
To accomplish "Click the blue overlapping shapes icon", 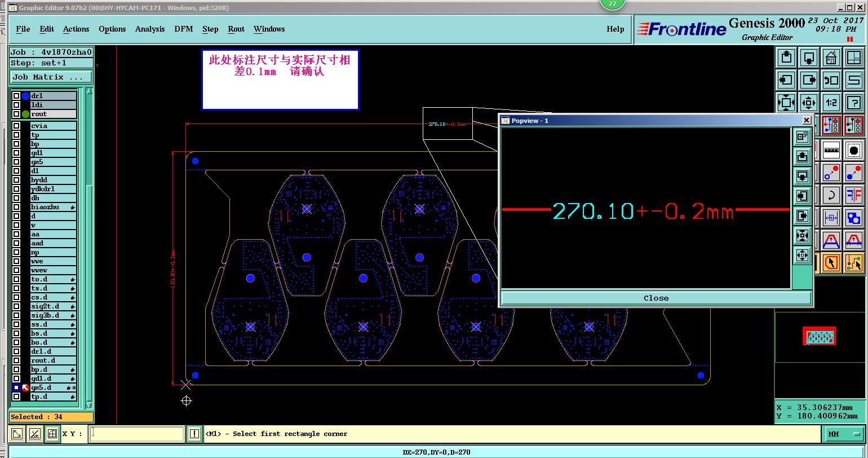I will point(854,218).
